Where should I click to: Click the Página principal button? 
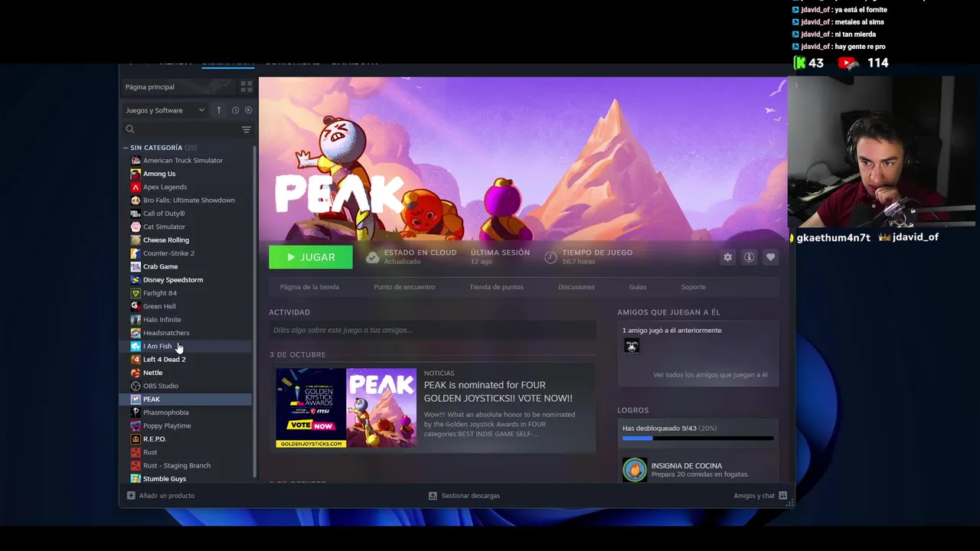pos(180,86)
